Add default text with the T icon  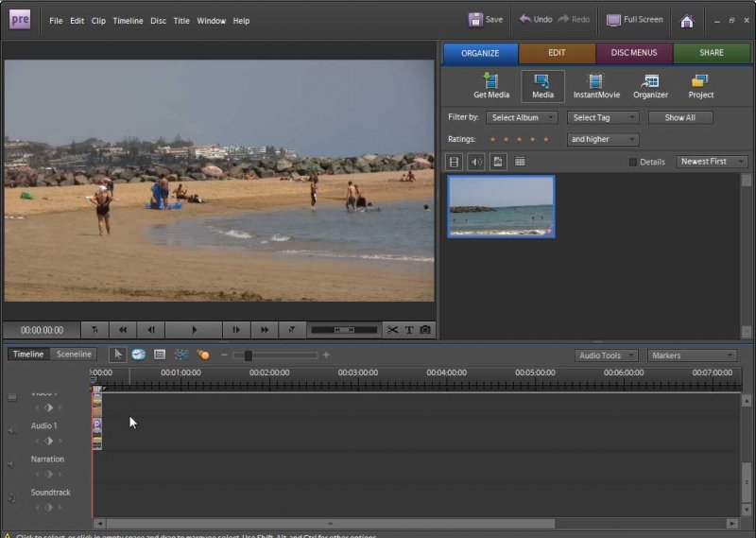(409, 330)
